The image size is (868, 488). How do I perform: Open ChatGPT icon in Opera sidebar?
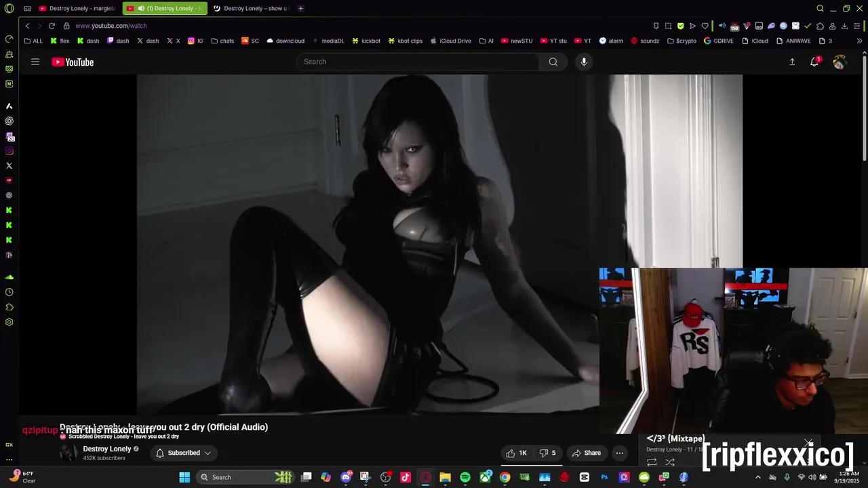9,121
